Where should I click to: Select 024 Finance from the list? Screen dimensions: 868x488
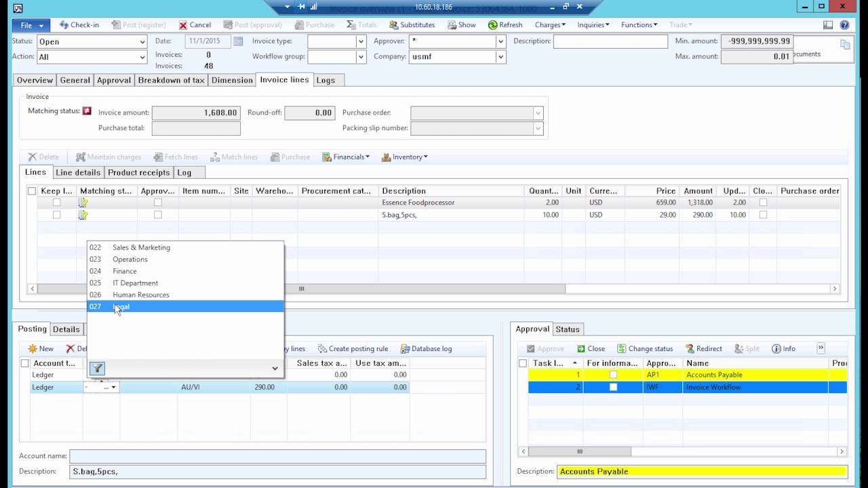tap(185, 271)
